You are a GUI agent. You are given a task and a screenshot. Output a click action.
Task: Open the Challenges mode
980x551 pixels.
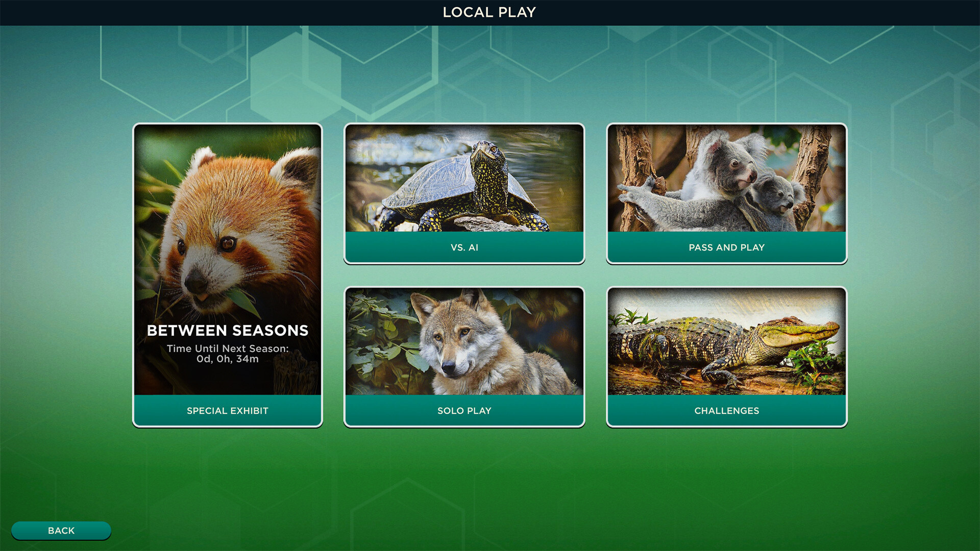click(x=727, y=357)
